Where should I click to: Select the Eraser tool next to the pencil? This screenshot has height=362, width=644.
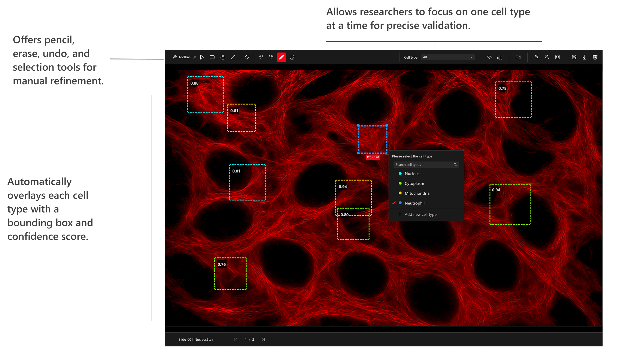click(292, 57)
